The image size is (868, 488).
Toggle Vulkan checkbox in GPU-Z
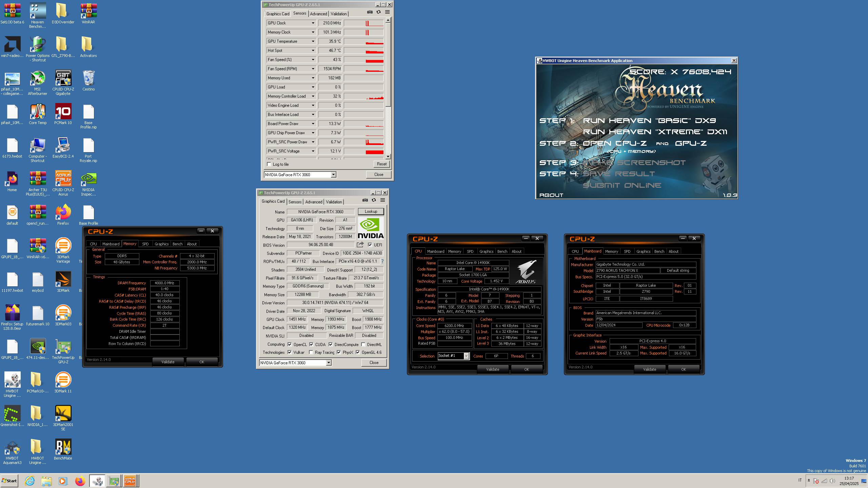290,352
